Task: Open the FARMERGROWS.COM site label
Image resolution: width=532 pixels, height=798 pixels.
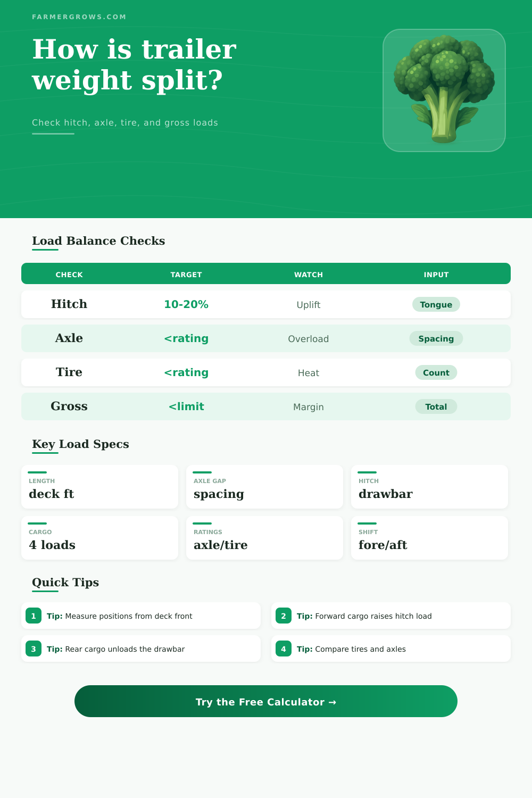Action: tap(79, 17)
